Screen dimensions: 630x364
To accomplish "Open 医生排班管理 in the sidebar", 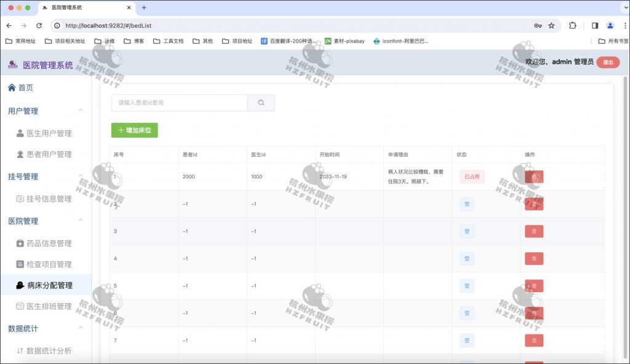I will pyautogui.click(x=49, y=306).
